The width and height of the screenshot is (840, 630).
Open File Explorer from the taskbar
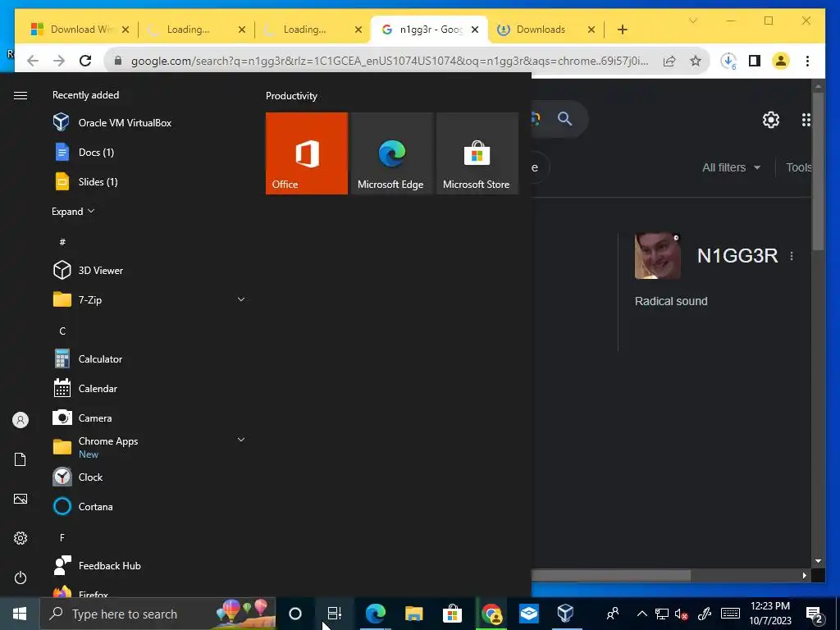tap(413, 614)
